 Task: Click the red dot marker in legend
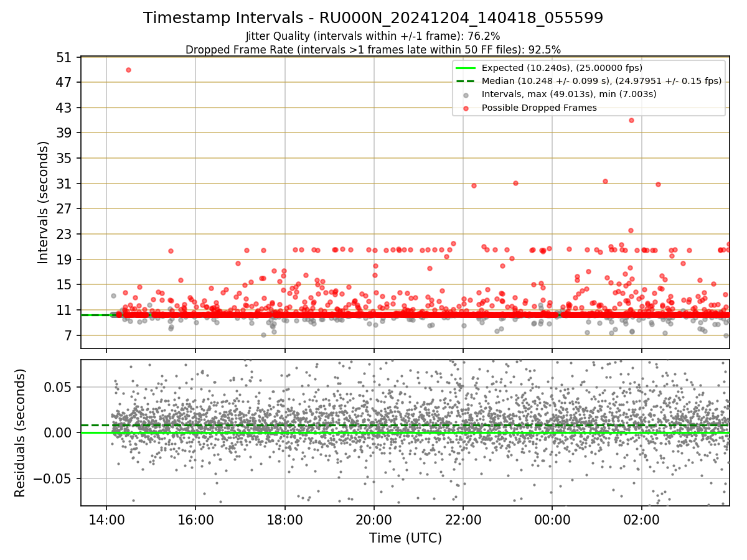pyautogui.click(x=467, y=108)
